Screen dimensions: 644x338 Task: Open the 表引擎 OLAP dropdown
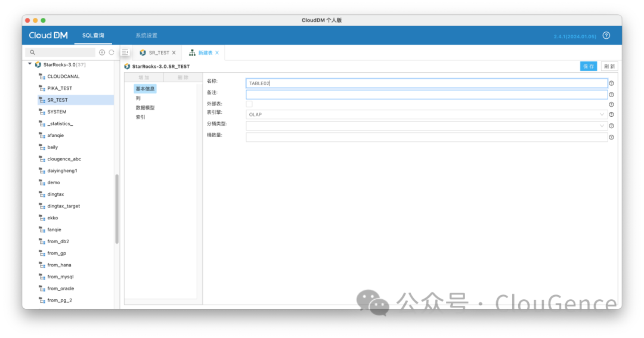pyautogui.click(x=427, y=114)
